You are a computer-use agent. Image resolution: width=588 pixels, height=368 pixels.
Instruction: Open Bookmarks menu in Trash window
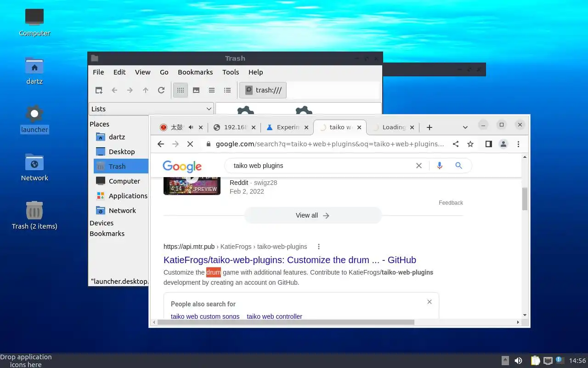tap(195, 72)
